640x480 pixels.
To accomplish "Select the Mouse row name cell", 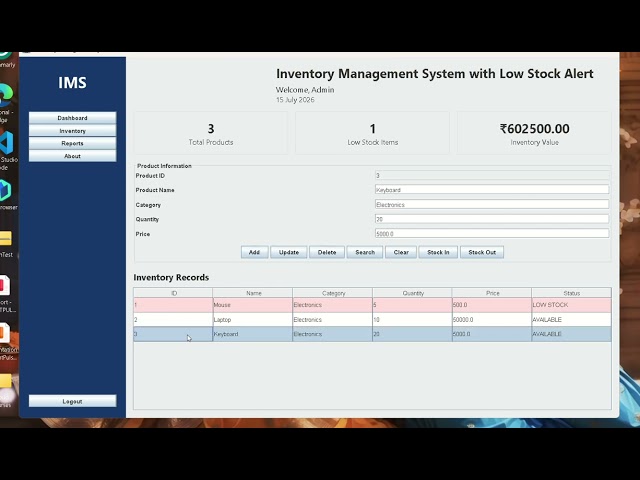I will coord(253,305).
